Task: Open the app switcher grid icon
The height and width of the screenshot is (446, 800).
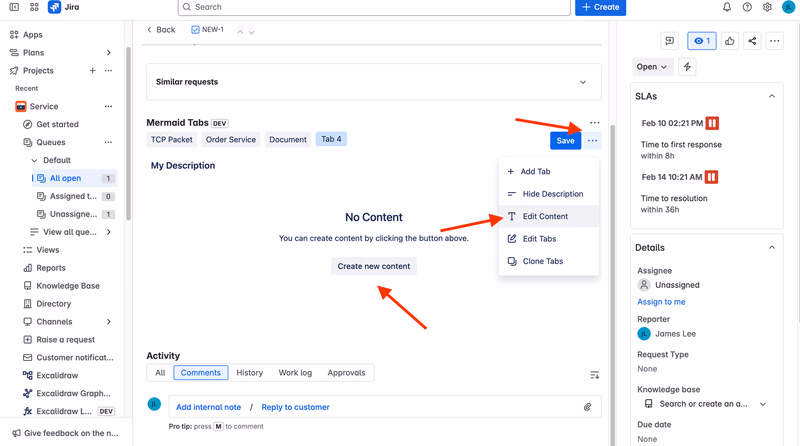Action: click(x=34, y=7)
